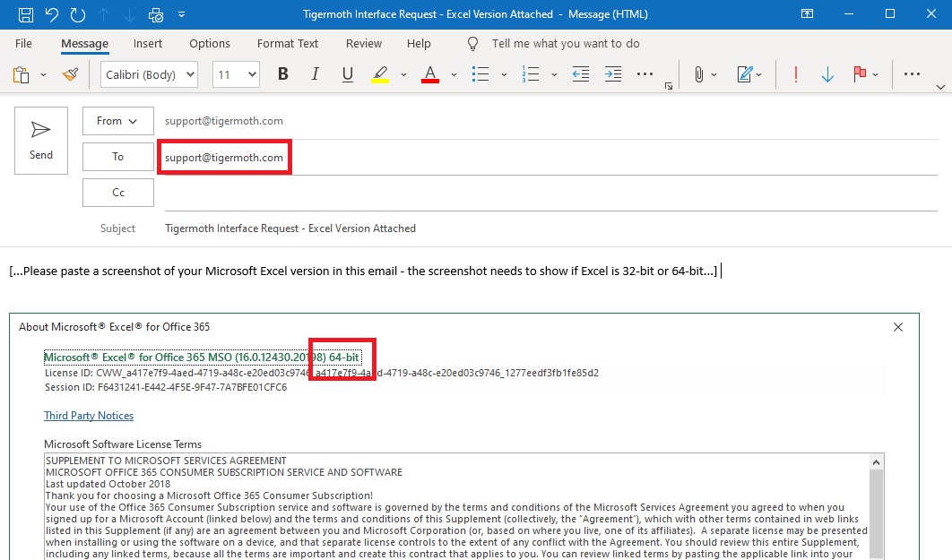Show more ribbon commands ellipsis

[912, 74]
